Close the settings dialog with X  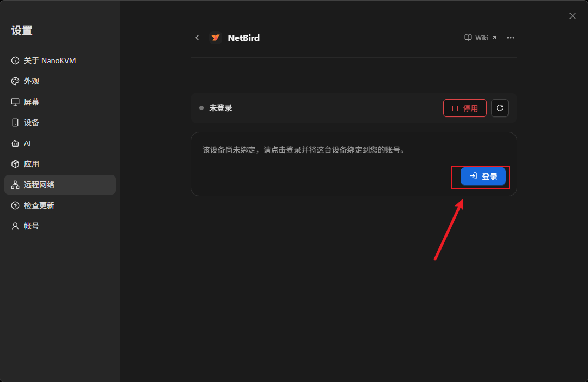pyautogui.click(x=572, y=16)
